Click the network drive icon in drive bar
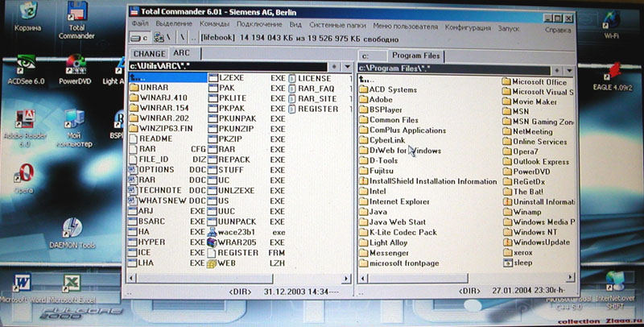Image resolution: width=644 pixels, height=327 pixels. (162, 38)
